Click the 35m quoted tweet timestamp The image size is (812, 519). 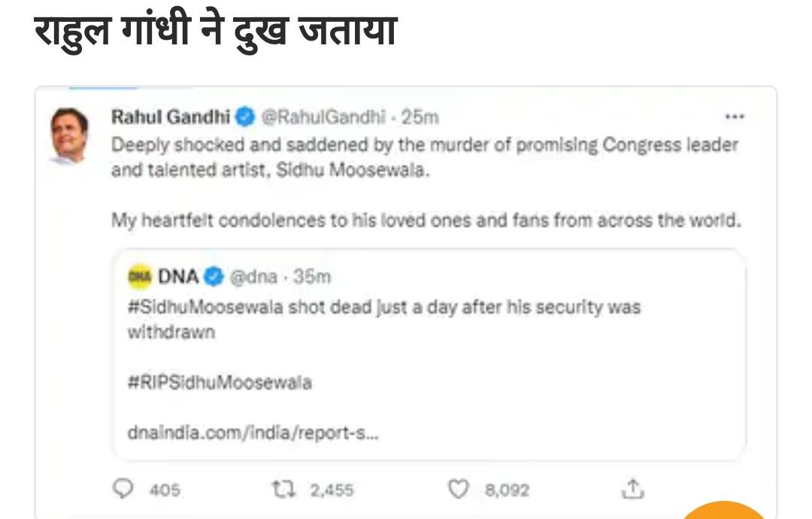tap(311, 277)
